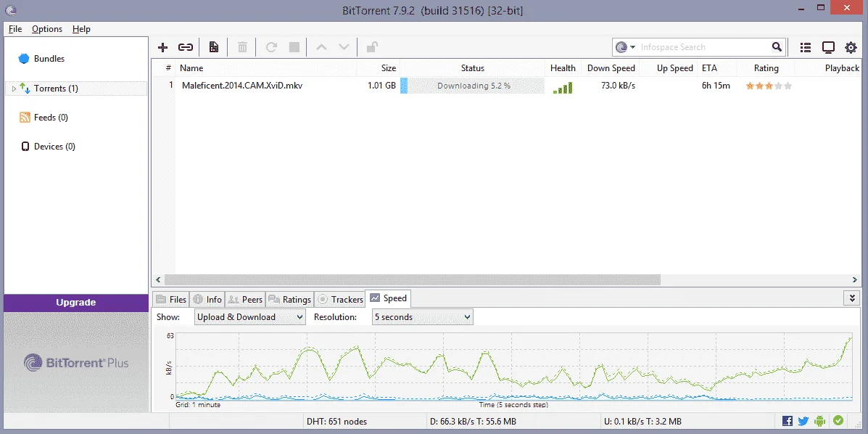Click Add Torrent from URL link icon
868x434 pixels.
pos(186,47)
